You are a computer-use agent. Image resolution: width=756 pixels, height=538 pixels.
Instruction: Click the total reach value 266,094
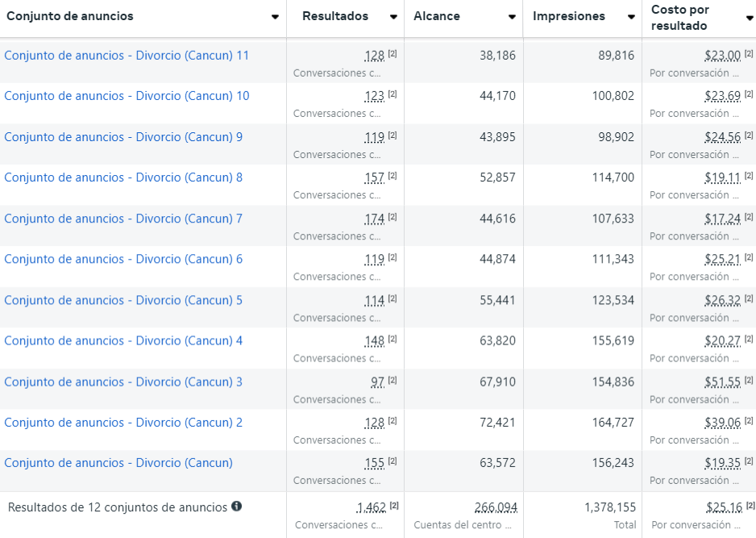496,507
